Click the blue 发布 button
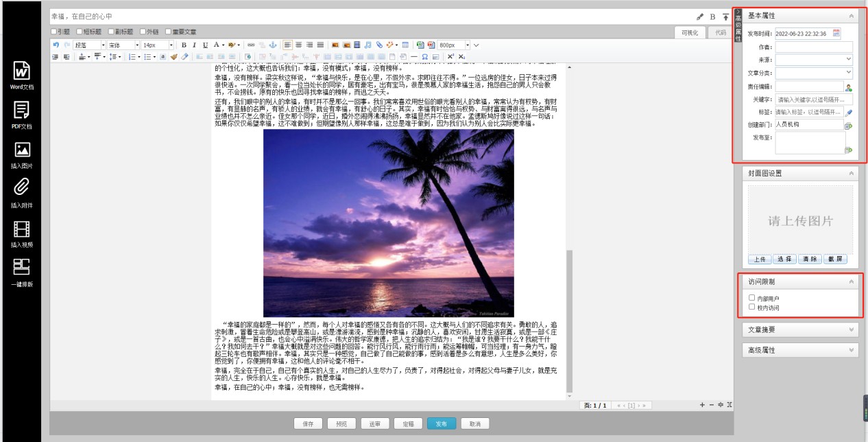 click(441, 423)
